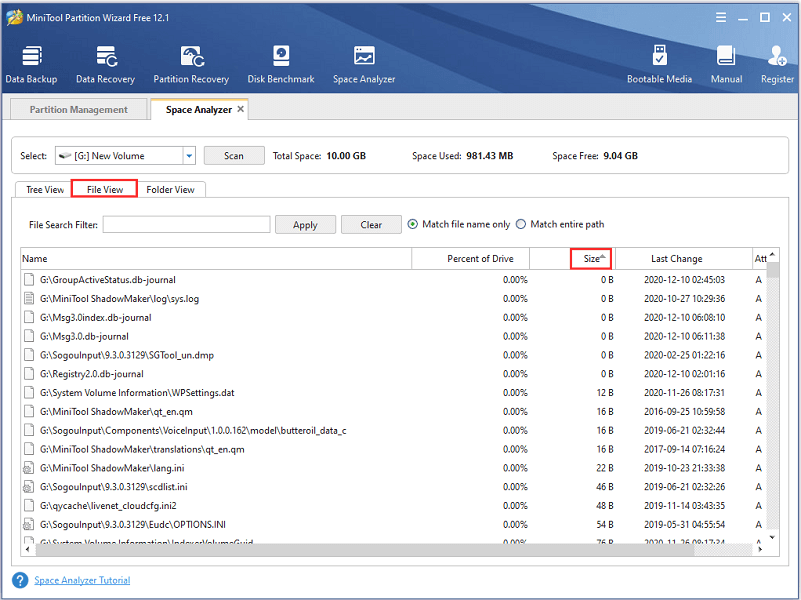Open the Data Backup tool
801x600 pixels.
click(x=31, y=64)
